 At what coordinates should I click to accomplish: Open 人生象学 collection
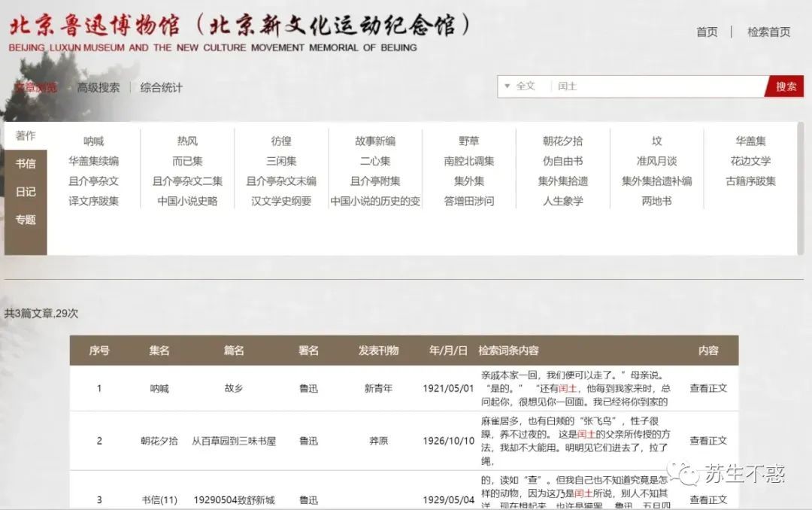(563, 201)
